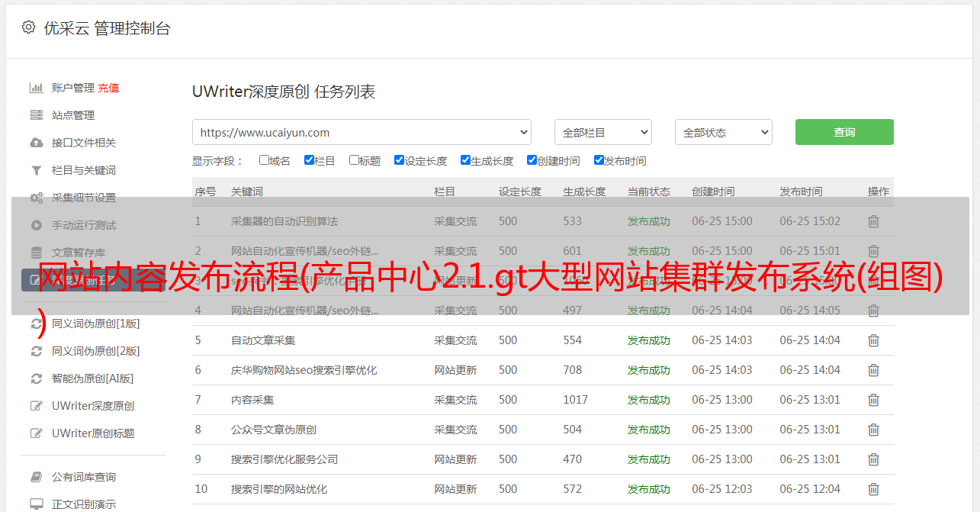Uncheck the 发布时间 field checkbox
Image resolution: width=980 pixels, height=512 pixels.
coord(599,160)
